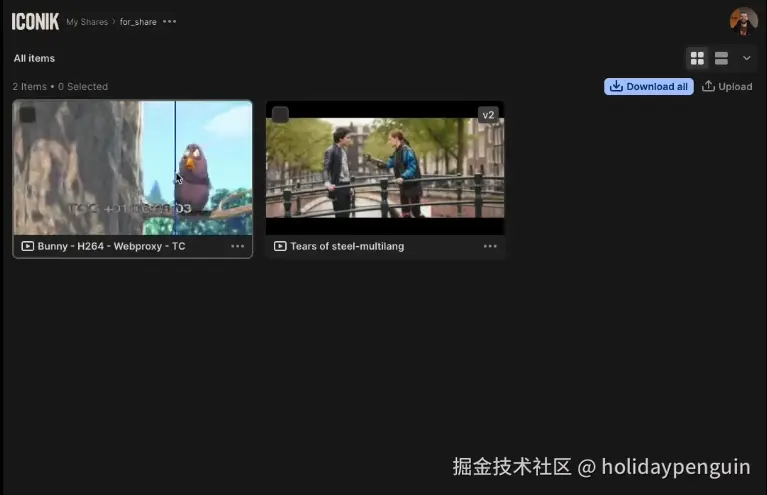Click the Upload button
The height and width of the screenshot is (495, 767).
727,87
